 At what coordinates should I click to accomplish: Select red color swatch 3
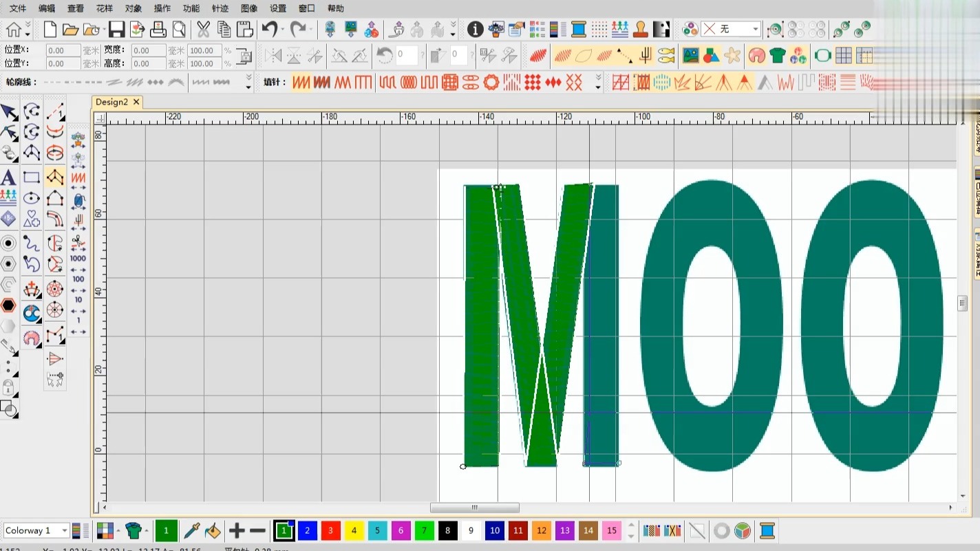click(331, 530)
